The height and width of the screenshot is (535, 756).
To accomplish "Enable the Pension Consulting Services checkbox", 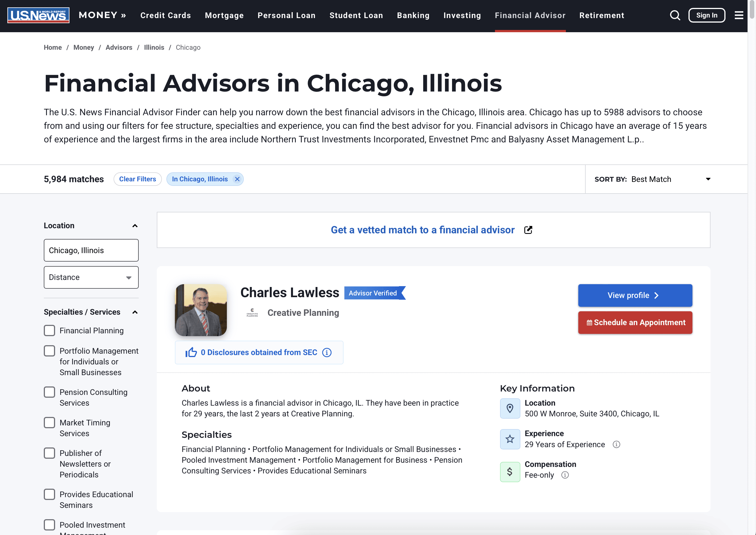I will [x=49, y=392].
